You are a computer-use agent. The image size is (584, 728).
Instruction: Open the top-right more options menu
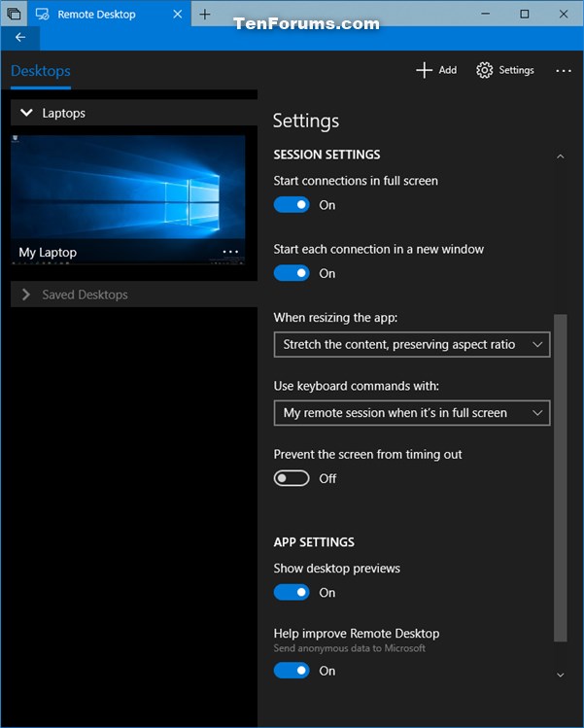(x=564, y=71)
